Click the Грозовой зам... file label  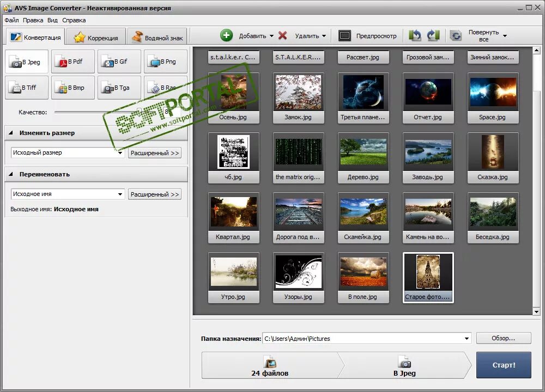click(x=428, y=57)
